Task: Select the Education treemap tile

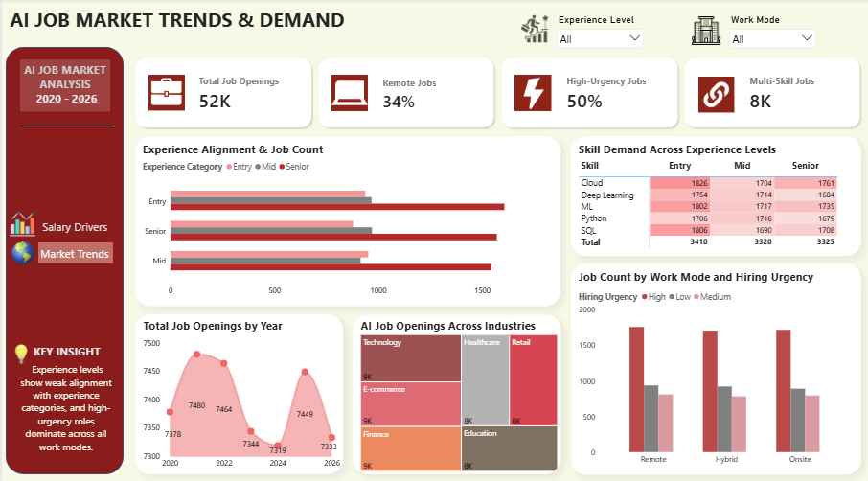Action: click(x=510, y=448)
